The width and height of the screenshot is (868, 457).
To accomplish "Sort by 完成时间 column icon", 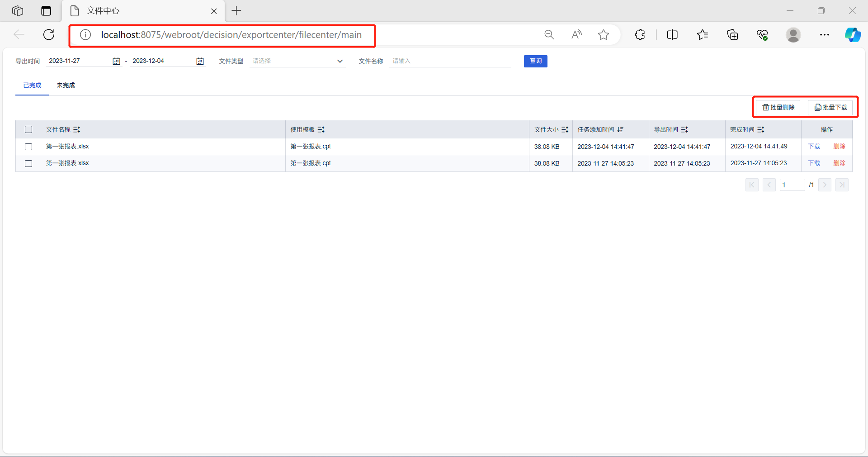I will tap(761, 130).
